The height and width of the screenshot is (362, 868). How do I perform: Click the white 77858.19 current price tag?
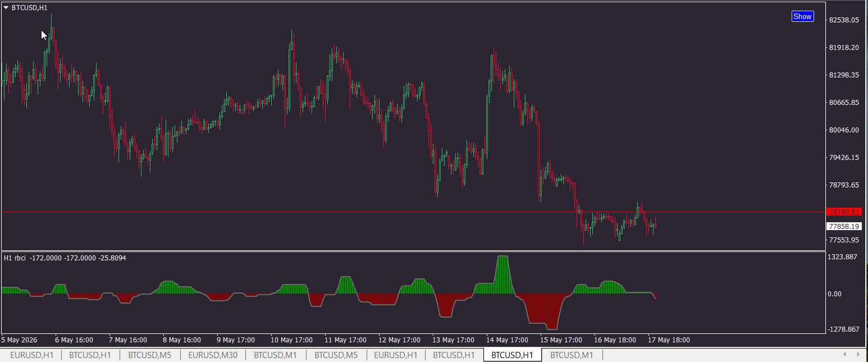point(844,226)
